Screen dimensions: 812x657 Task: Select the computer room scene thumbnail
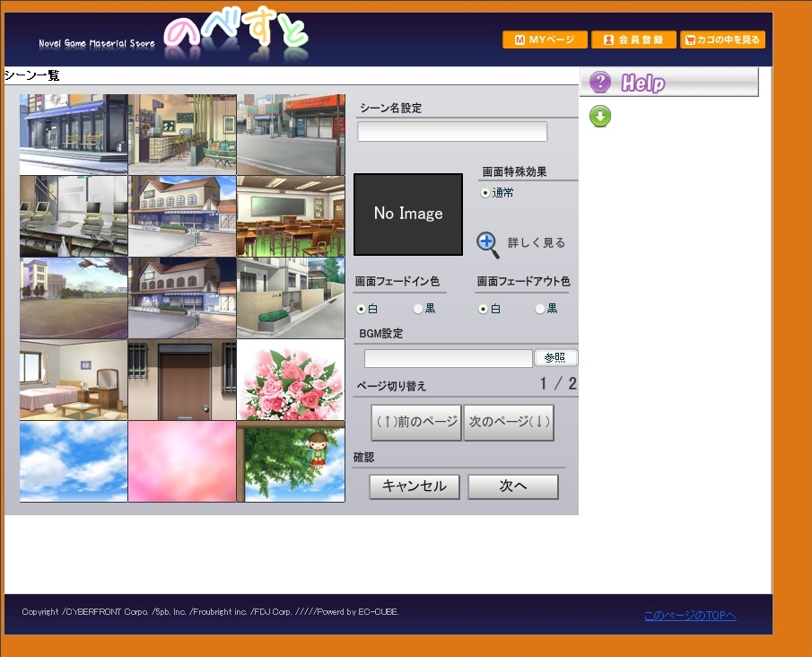pyautogui.click(x=74, y=216)
